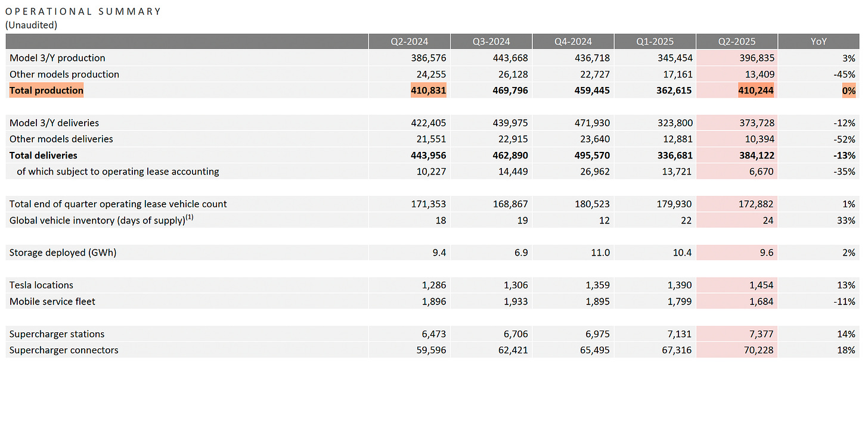Viewport: 868px width, 436px height.
Task: Select the 14% YoY cell
Action: [x=847, y=334]
